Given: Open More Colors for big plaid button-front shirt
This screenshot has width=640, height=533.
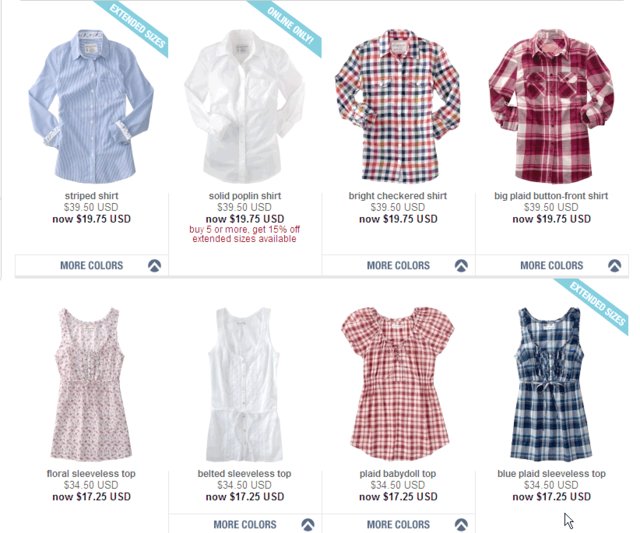Looking at the screenshot, I should 551,265.
